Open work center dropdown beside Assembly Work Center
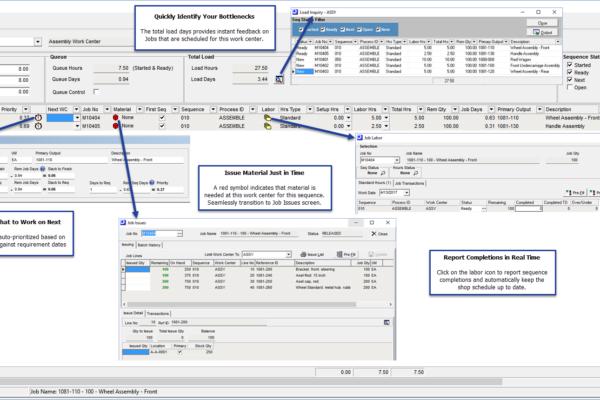This screenshot has width=600, height=400. coord(38,41)
